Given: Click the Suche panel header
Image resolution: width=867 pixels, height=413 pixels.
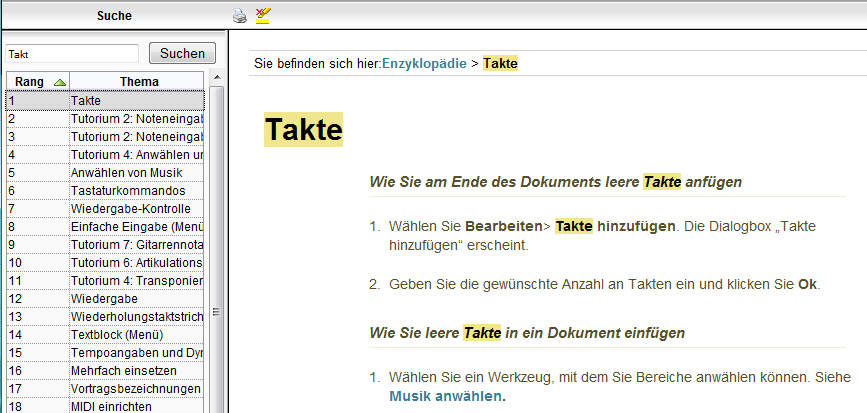Looking at the screenshot, I should [113, 15].
